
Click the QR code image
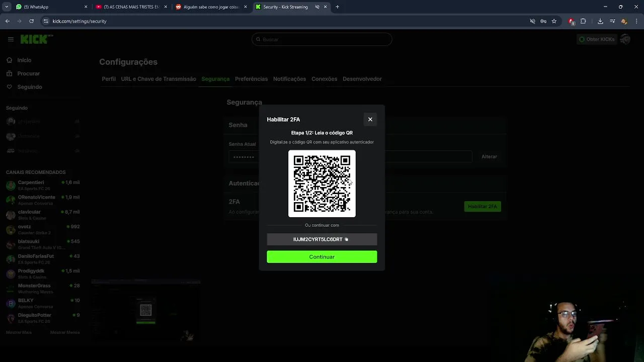tap(322, 184)
